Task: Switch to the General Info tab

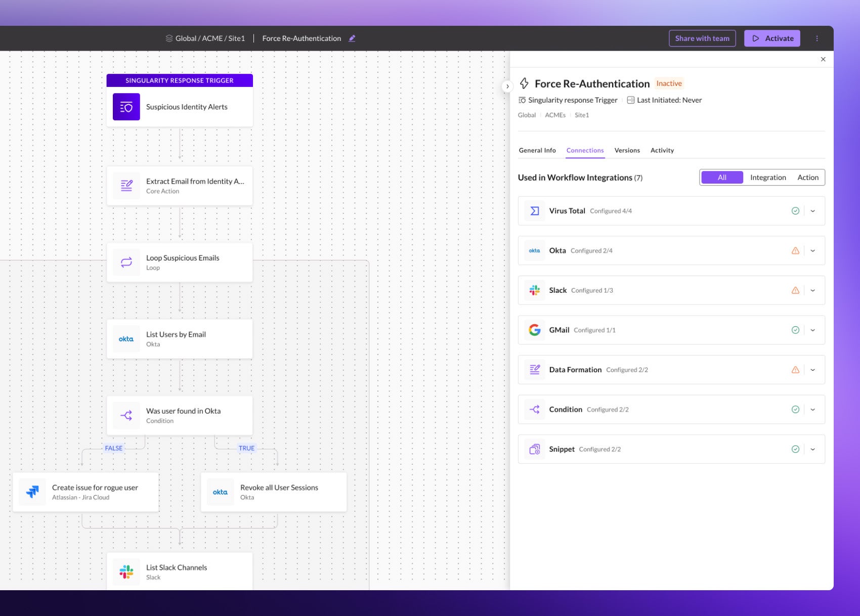Action: click(x=537, y=150)
